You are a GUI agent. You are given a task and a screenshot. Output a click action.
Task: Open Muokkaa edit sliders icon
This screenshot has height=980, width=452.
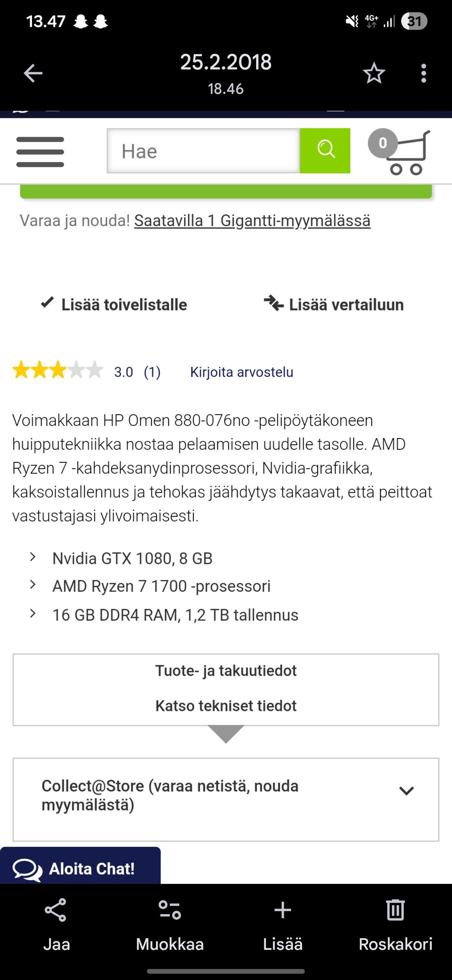click(169, 910)
